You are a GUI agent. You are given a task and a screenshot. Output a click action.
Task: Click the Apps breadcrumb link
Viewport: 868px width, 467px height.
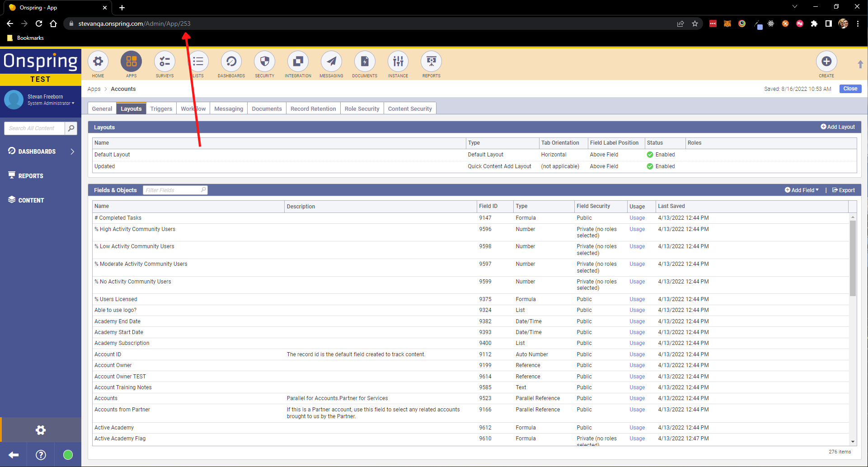pos(94,89)
